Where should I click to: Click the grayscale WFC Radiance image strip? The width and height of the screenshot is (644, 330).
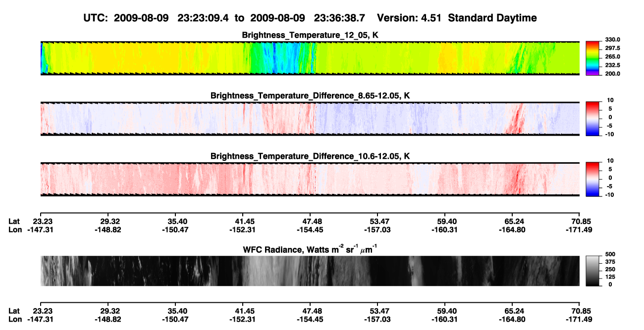pyautogui.click(x=310, y=271)
